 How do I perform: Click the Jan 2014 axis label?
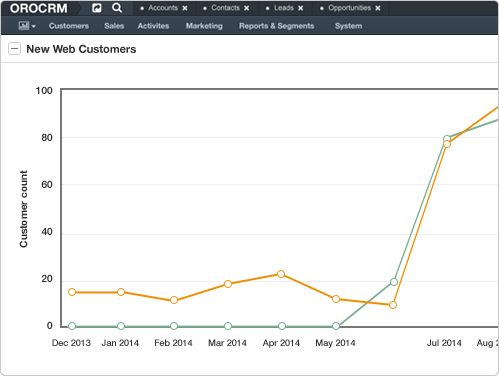click(x=120, y=343)
